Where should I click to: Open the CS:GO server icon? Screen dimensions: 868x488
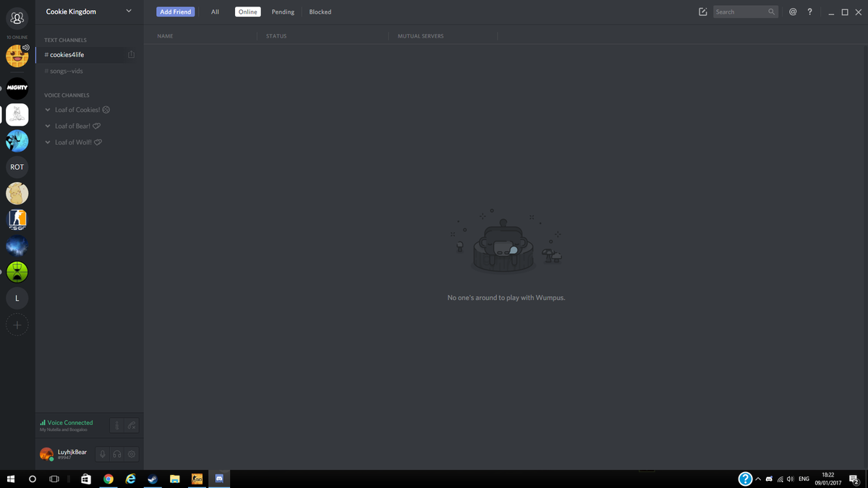click(x=17, y=220)
